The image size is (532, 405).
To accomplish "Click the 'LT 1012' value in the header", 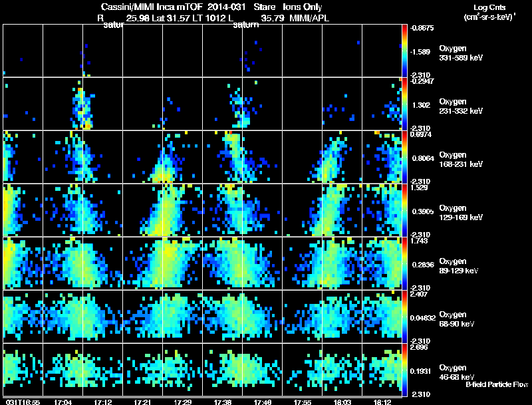I will pyautogui.click(x=208, y=18).
